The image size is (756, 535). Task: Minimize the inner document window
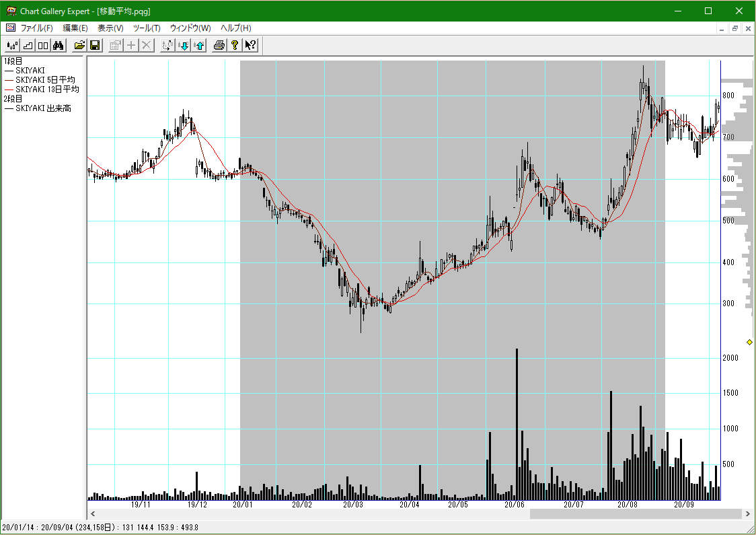[722, 28]
